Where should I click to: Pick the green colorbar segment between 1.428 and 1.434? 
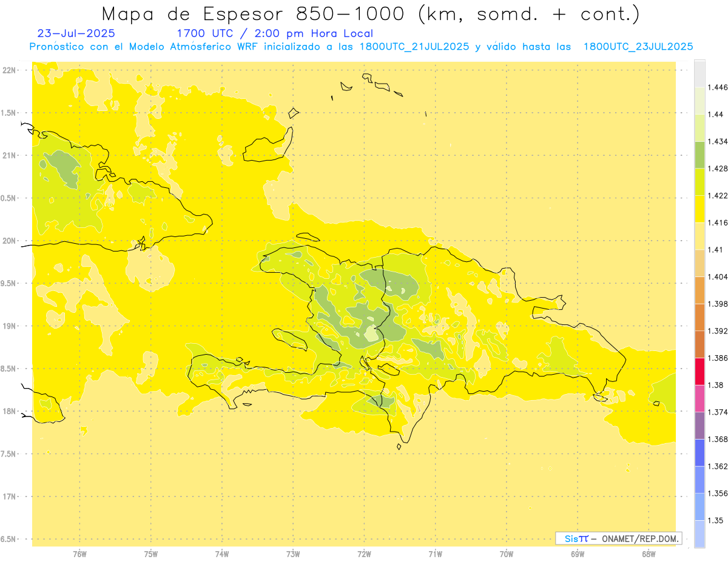pos(699,155)
